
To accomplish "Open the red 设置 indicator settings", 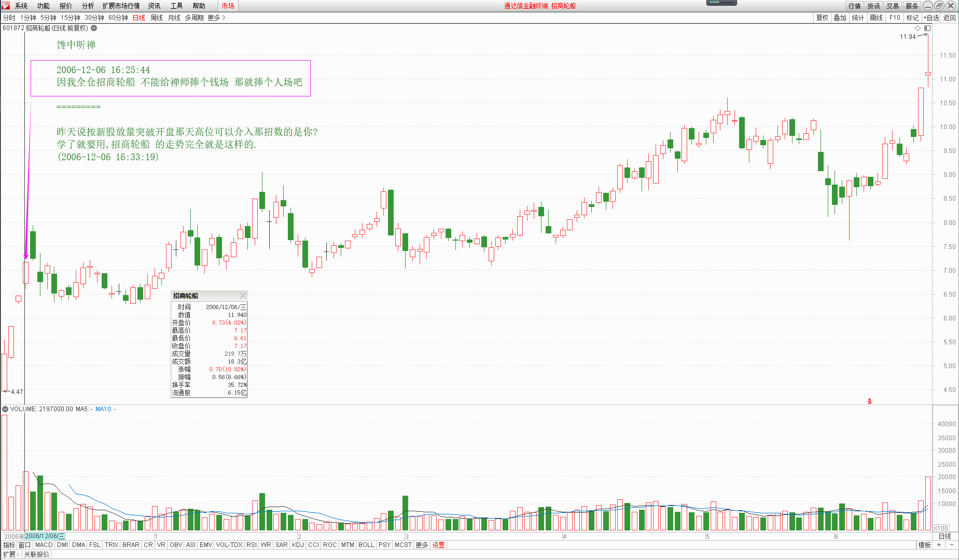I will (x=438, y=545).
